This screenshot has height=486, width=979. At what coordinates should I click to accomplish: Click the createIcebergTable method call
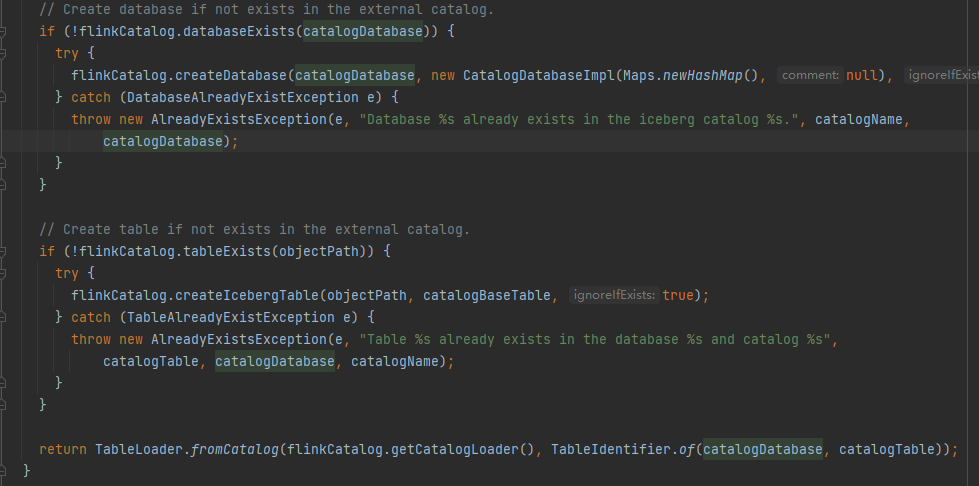point(247,295)
